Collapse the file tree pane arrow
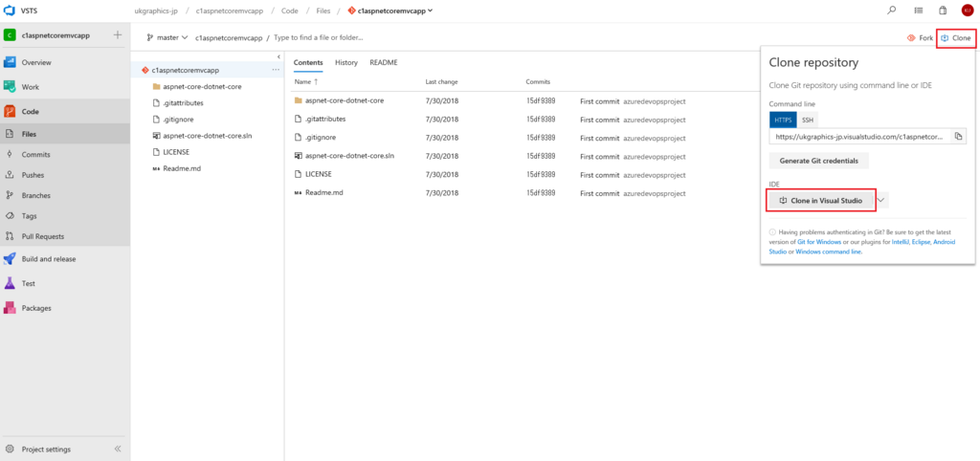The image size is (980, 461). click(278, 56)
